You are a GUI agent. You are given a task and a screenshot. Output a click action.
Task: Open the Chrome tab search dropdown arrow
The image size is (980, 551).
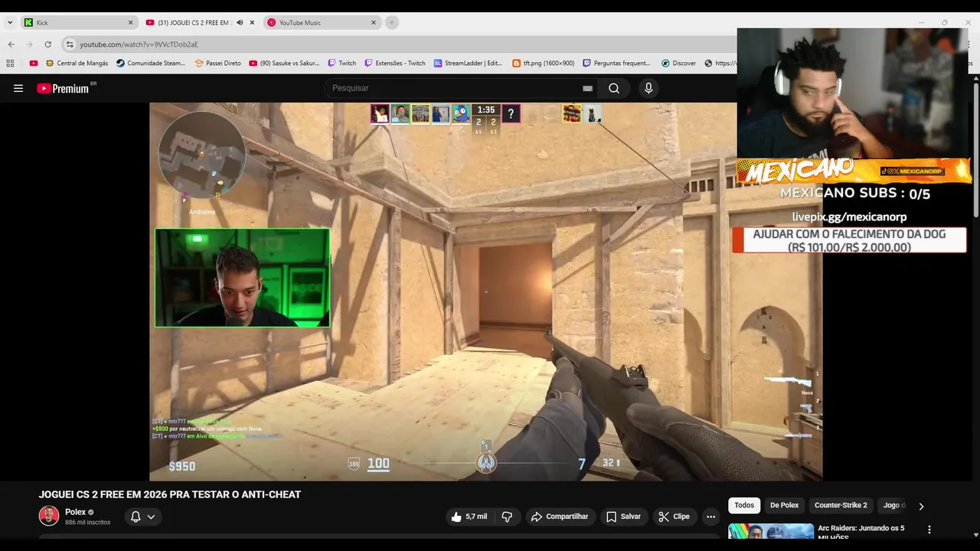point(10,22)
